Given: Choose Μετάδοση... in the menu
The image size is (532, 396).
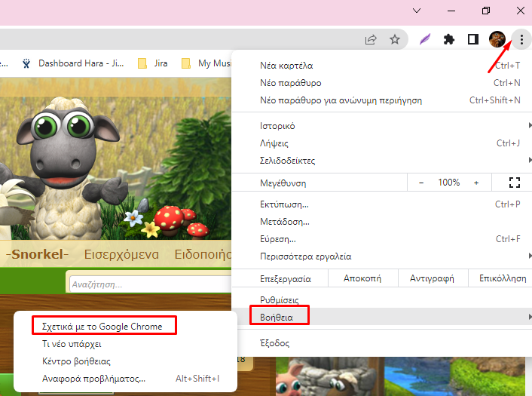Looking at the screenshot, I should (382, 222).
